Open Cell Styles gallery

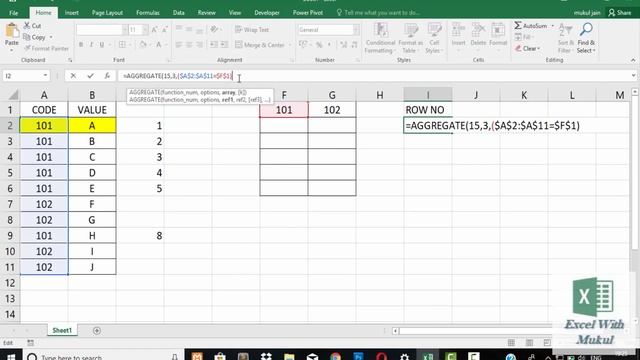pyautogui.click(x=434, y=38)
